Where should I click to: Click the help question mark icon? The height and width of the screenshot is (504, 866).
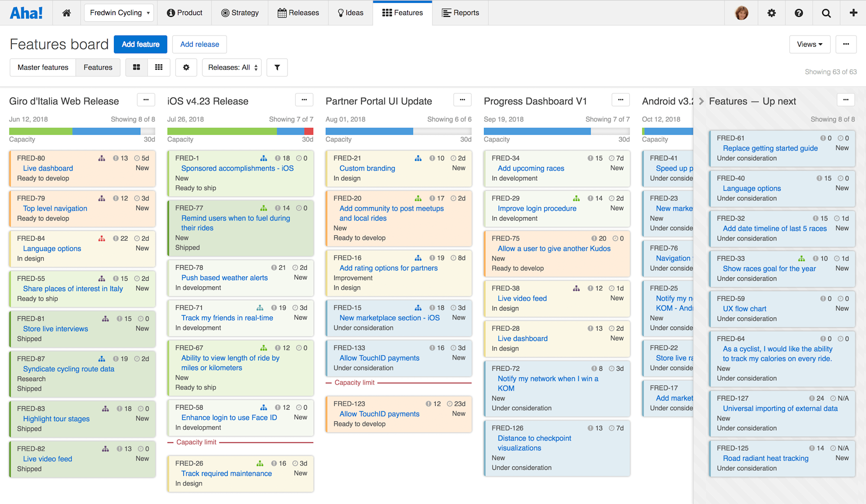[x=799, y=13]
